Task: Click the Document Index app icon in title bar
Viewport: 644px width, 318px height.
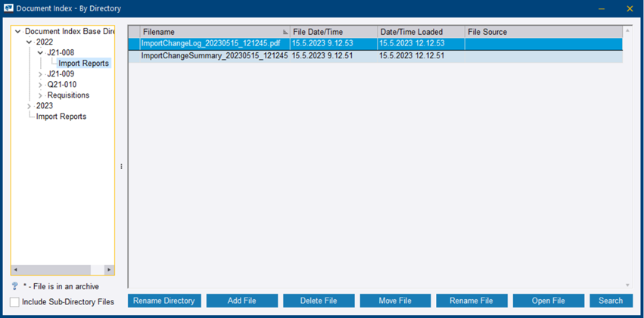Action: 9,8
